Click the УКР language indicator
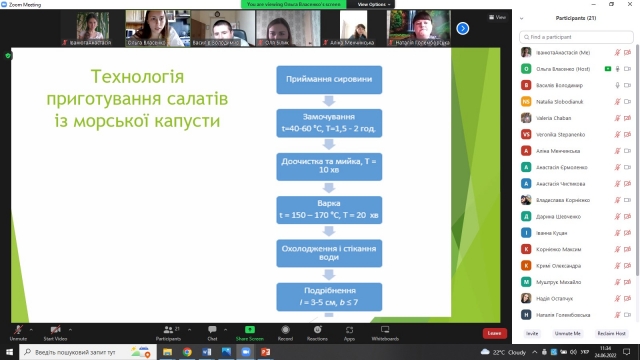Image resolution: width=640 pixels, height=360 pixels. [585, 352]
